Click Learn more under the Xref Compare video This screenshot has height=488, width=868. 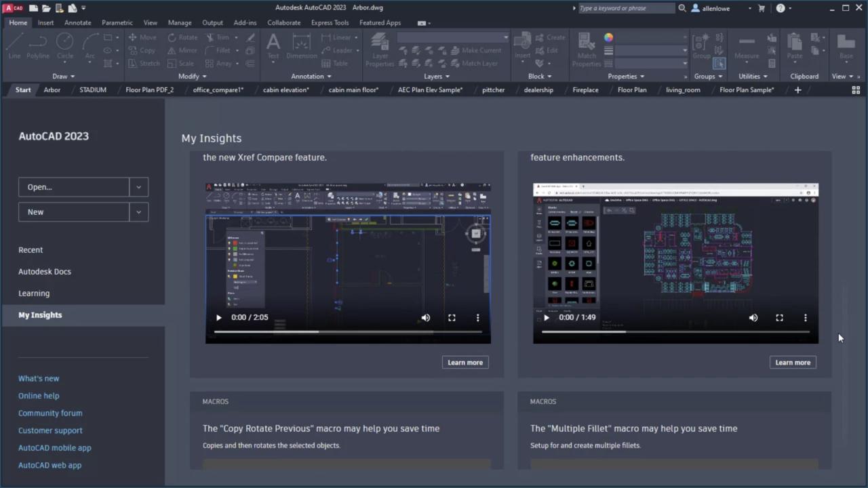click(465, 363)
